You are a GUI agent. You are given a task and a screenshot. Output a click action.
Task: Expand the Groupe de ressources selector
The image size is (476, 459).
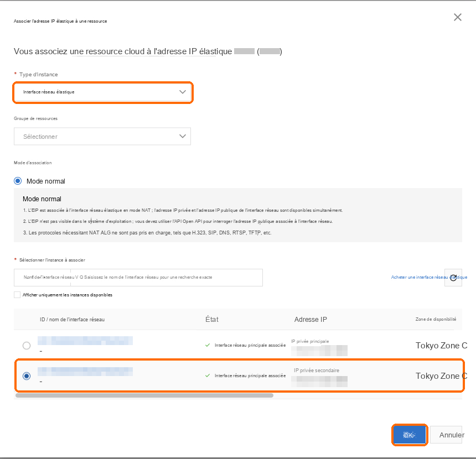pos(102,136)
